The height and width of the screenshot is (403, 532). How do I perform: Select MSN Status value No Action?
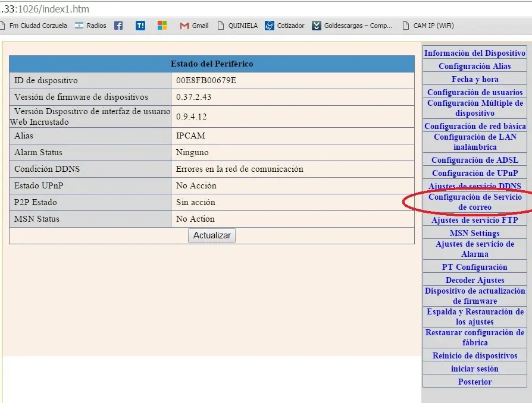click(x=195, y=219)
